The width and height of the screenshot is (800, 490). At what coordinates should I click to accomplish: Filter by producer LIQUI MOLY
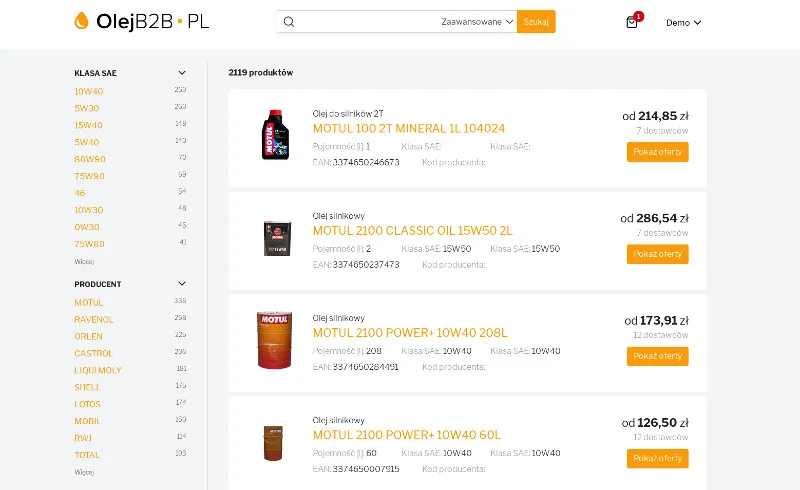(98, 370)
